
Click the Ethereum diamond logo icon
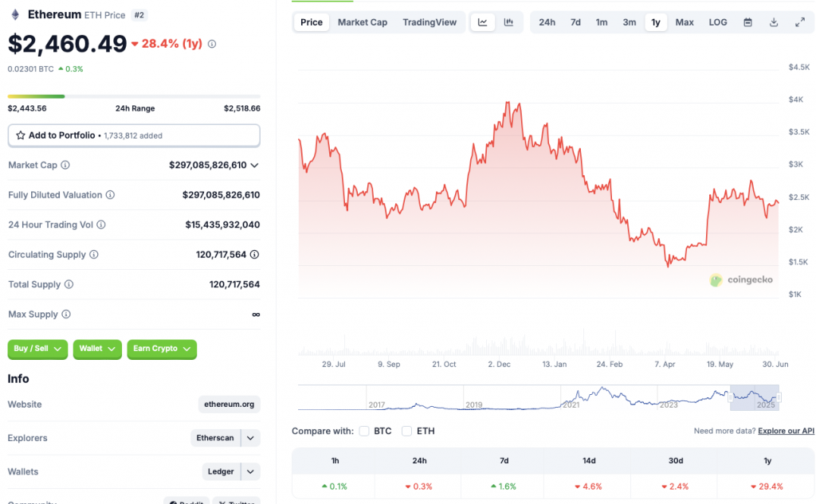click(15, 14)
